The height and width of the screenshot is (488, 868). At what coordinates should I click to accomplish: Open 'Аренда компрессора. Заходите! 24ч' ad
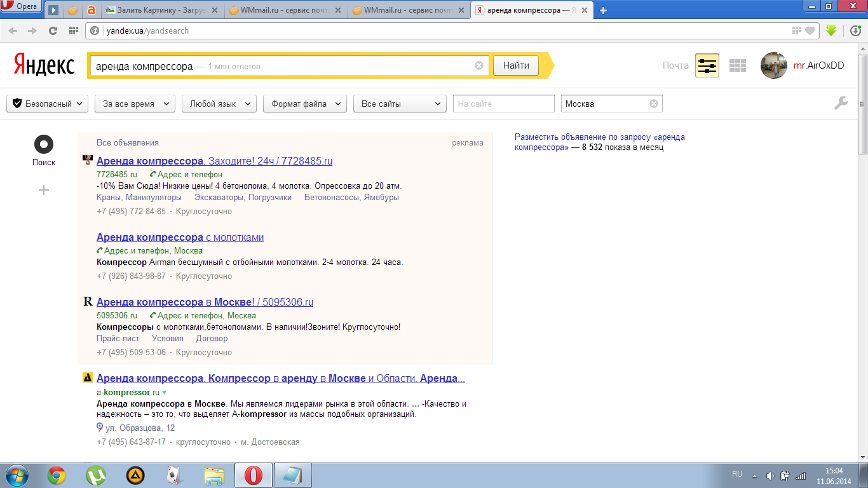click(214, 161)
